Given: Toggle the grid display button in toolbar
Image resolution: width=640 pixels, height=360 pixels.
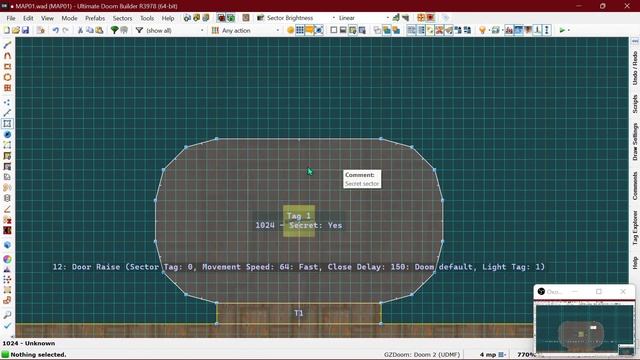Looking at the screenshot, I should [300, 30].
